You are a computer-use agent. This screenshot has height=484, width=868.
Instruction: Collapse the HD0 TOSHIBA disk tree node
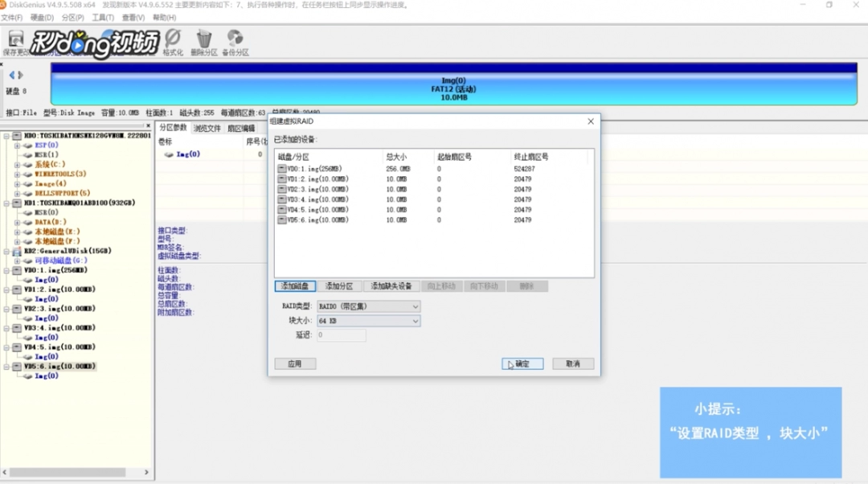click(7, 136)
